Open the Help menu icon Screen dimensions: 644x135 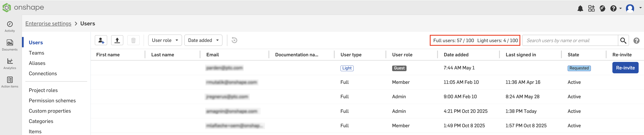pyautogui.click(x=613, y=9)
